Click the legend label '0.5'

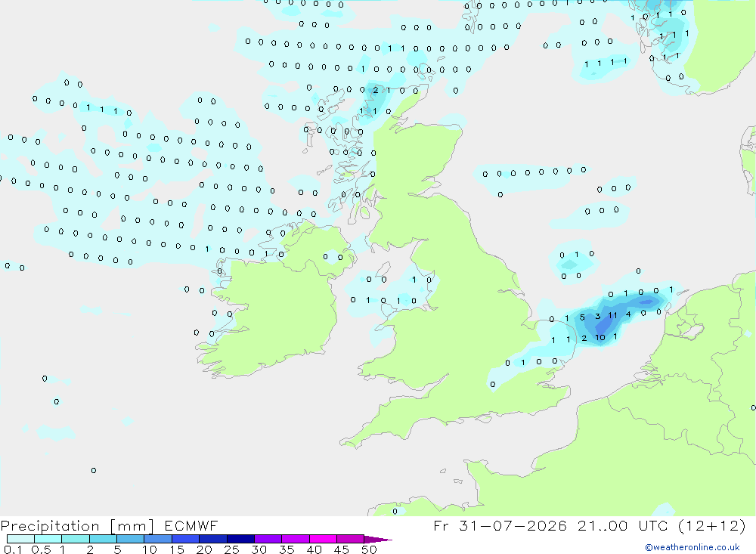pyautogui.click(x=41, y=549)
